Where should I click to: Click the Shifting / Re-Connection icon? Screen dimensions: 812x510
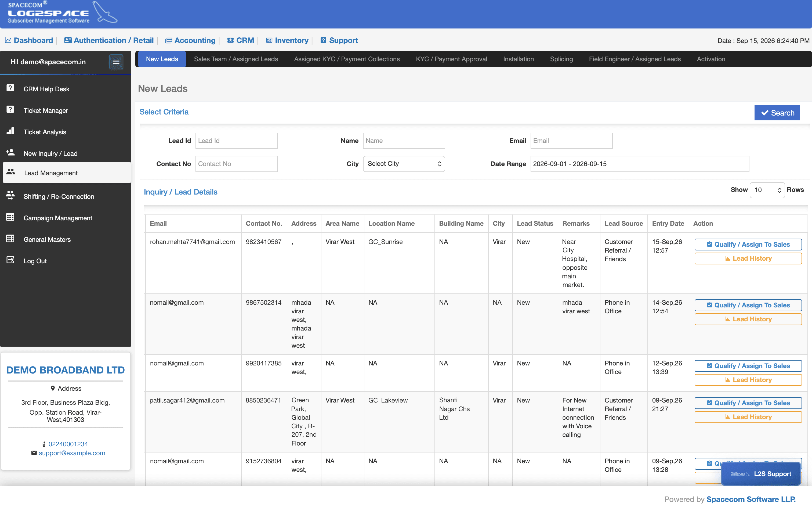pyautogui.click(x=10, y=195)
